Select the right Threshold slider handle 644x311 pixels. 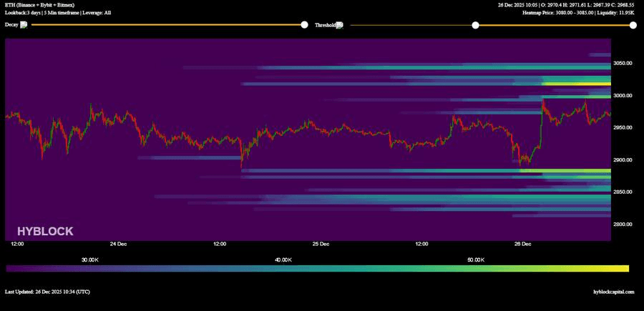click(x=633, y=25)
